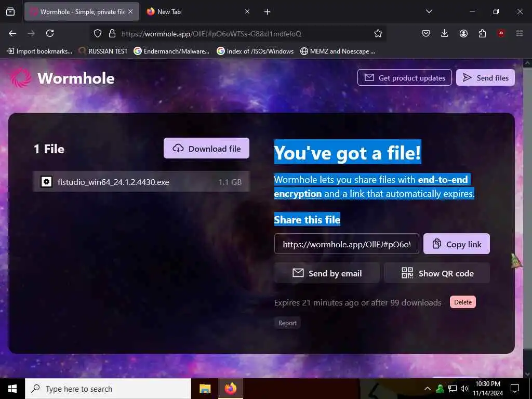The width and height of the screenshot is (532, 399).
Task: Click the uBlock Origin extension icon
Action: point(501,33)
